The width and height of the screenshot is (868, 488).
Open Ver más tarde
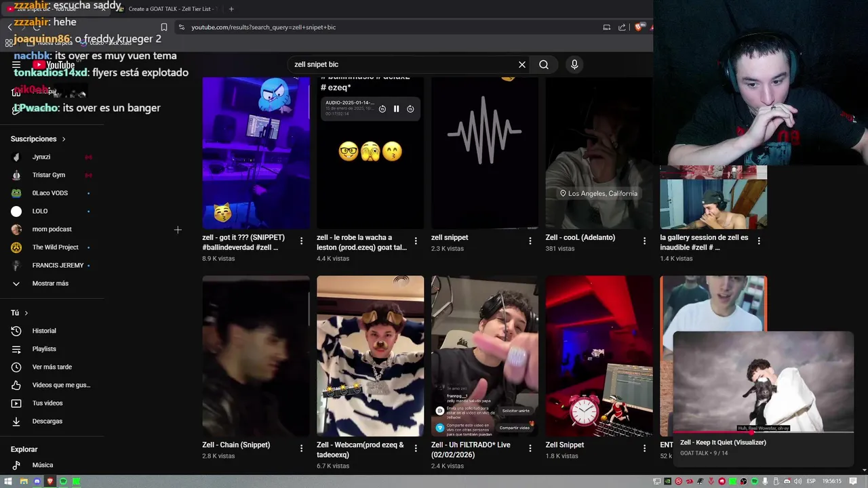tap(52, 367)
